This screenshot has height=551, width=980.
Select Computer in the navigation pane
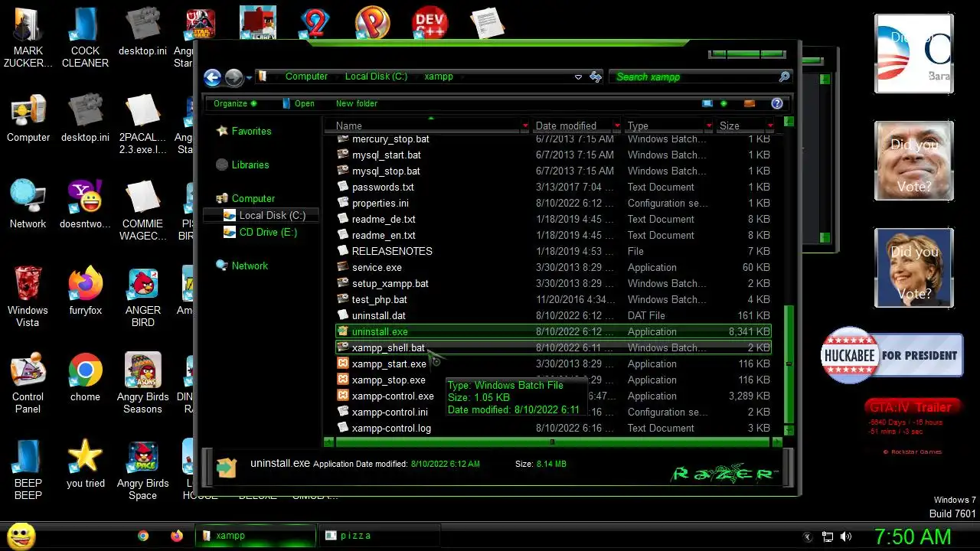click(x=253, y=198)
